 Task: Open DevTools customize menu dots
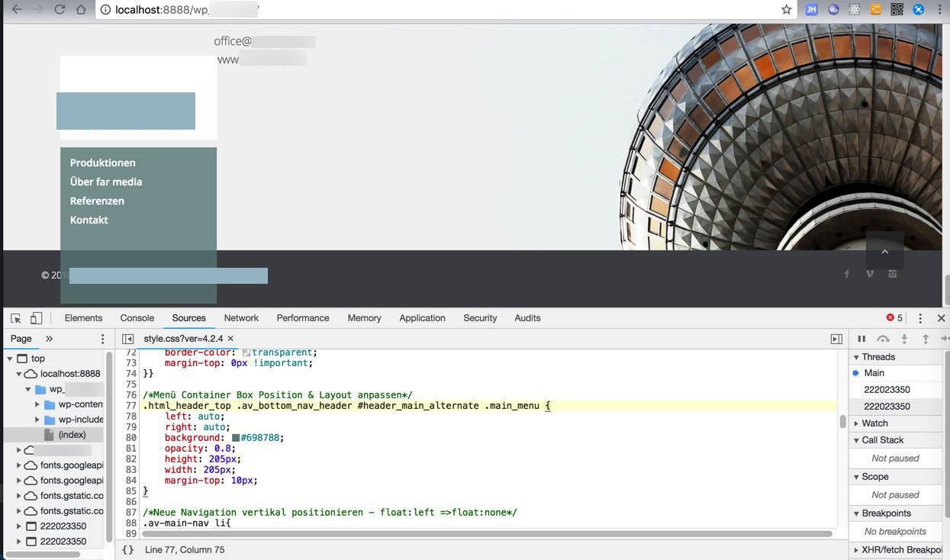[x=920, y=318]
